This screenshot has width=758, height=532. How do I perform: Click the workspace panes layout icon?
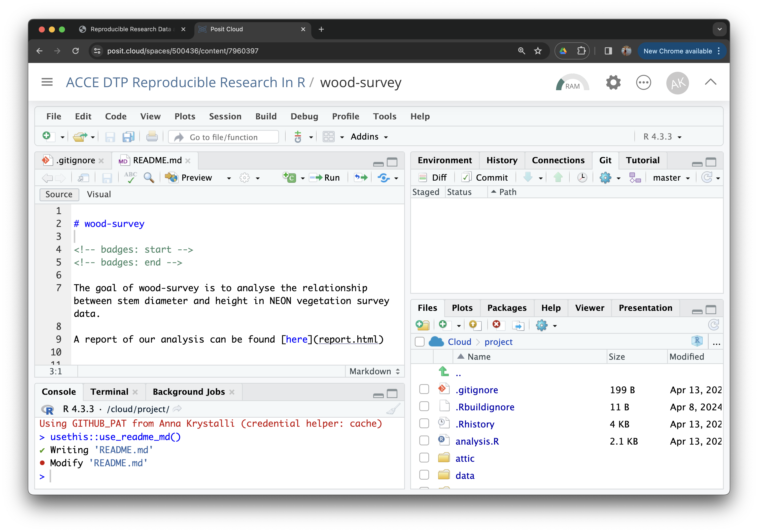point(328,137)
